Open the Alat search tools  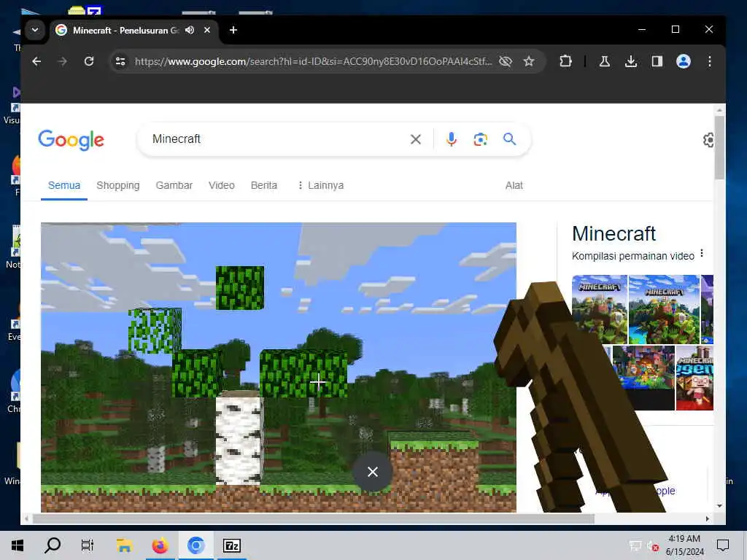click(514, 185)
